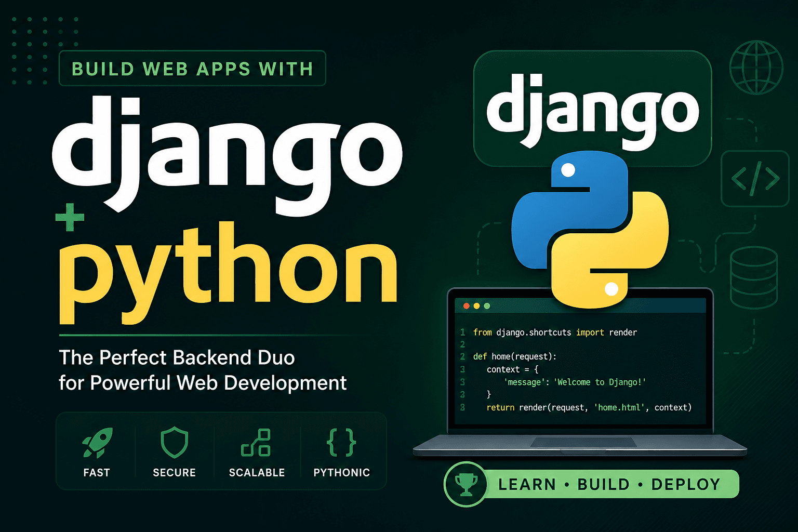Click the SCALABLE label

click(257, 473)
